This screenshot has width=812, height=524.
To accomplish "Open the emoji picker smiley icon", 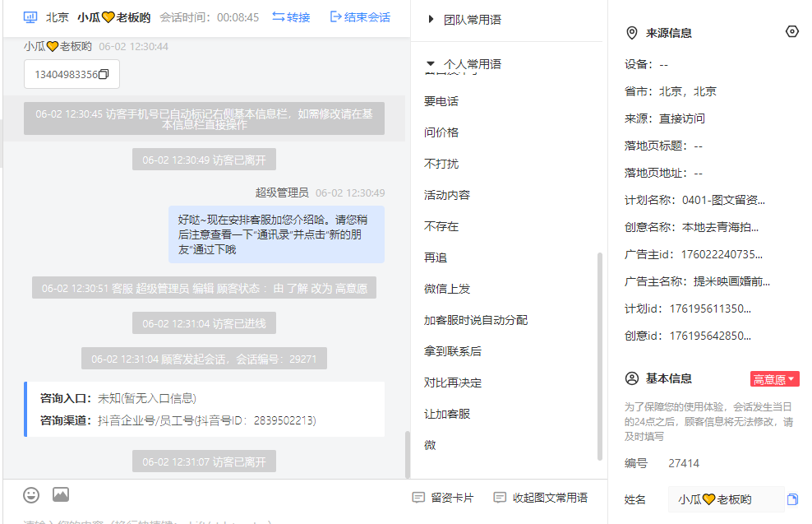I will (31, 495).
